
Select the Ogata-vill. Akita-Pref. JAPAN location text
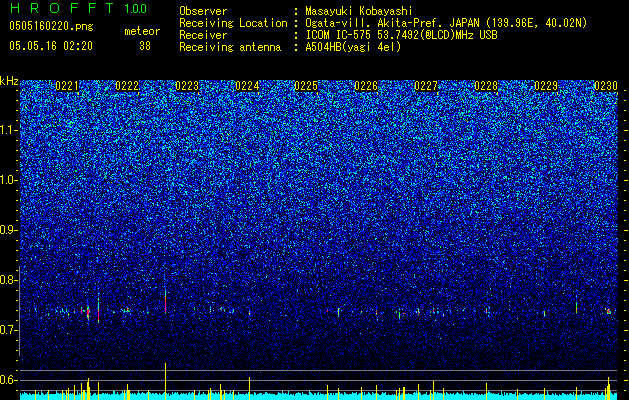pos(446,23)
